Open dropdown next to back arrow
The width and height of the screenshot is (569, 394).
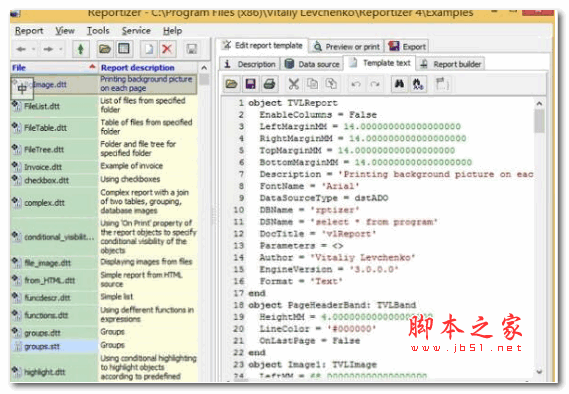33,49
